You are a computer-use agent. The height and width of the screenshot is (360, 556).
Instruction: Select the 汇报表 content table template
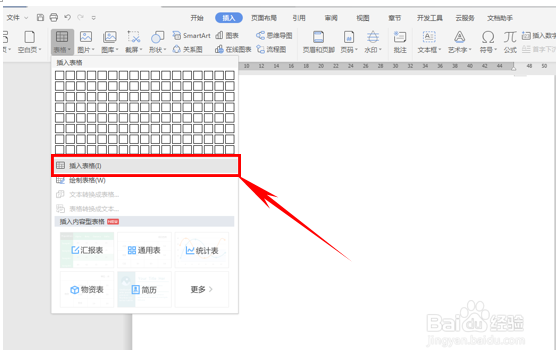pyautogui.click(x=87, y=250)
